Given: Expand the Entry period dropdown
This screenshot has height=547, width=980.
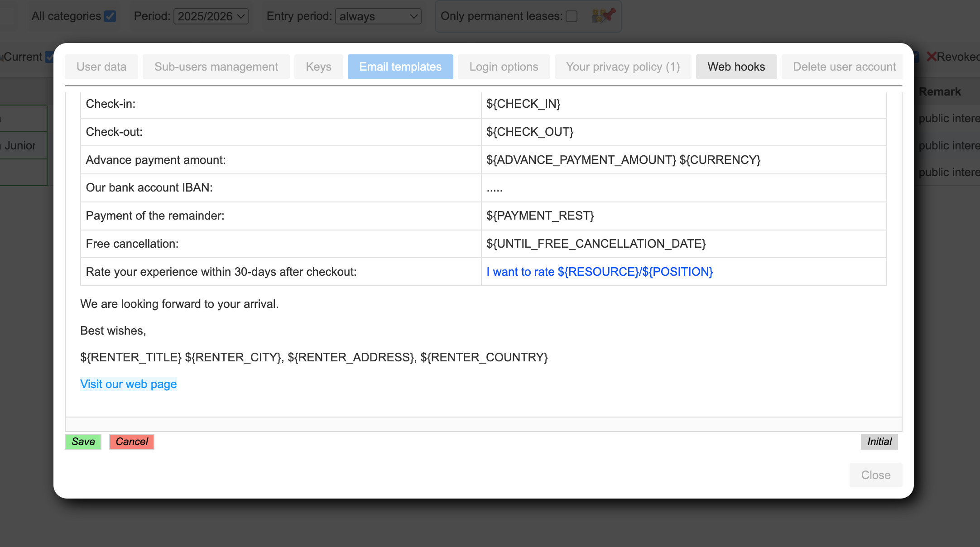Looking at the screenshot, I should point(378,16).
